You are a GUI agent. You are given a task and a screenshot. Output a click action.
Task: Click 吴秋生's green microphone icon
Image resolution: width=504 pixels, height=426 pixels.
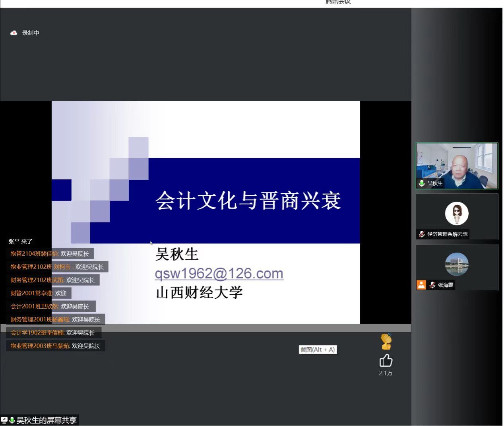(x=422, y=183)
